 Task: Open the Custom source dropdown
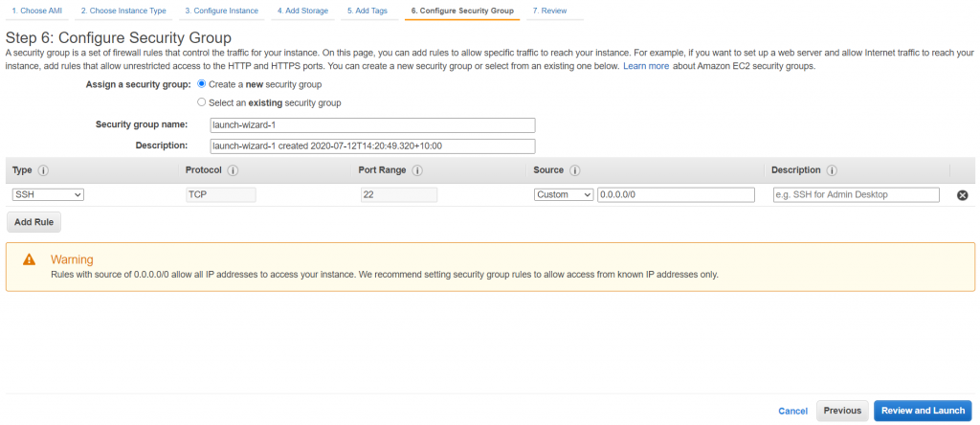(564, 195)
